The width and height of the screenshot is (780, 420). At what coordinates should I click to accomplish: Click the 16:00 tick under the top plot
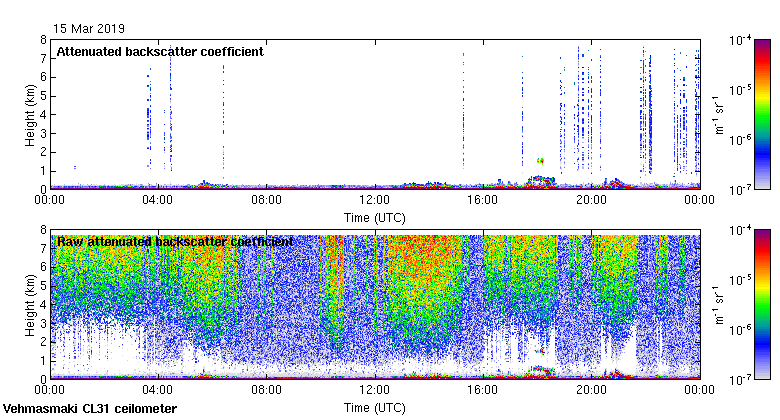483,200
